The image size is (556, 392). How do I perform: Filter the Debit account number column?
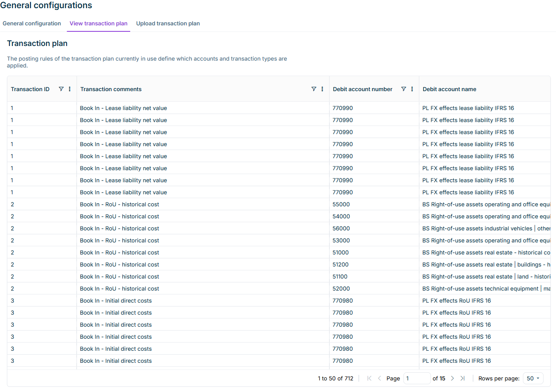point(403,89)
